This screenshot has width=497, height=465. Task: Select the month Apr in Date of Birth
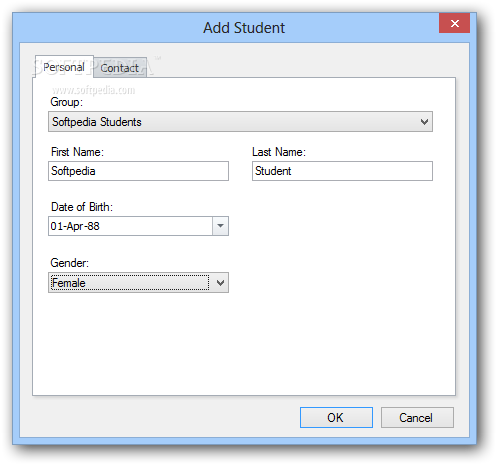tap(75, 226)
